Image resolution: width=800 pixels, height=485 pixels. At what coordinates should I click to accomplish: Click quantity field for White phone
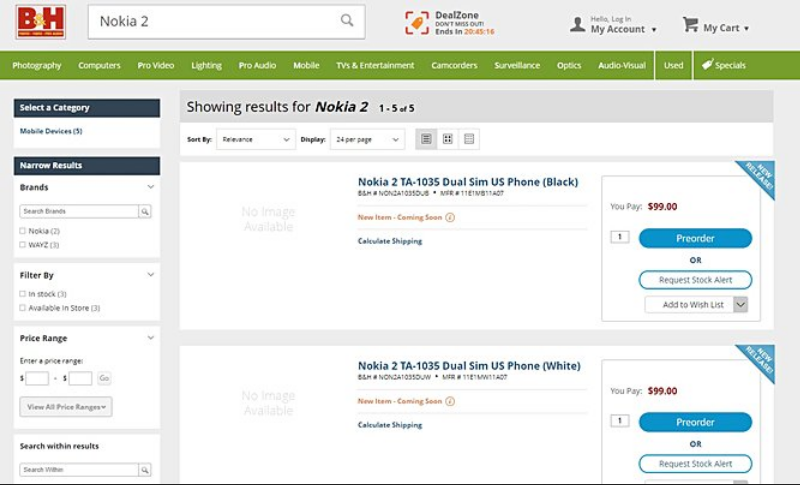pos(620,421)
